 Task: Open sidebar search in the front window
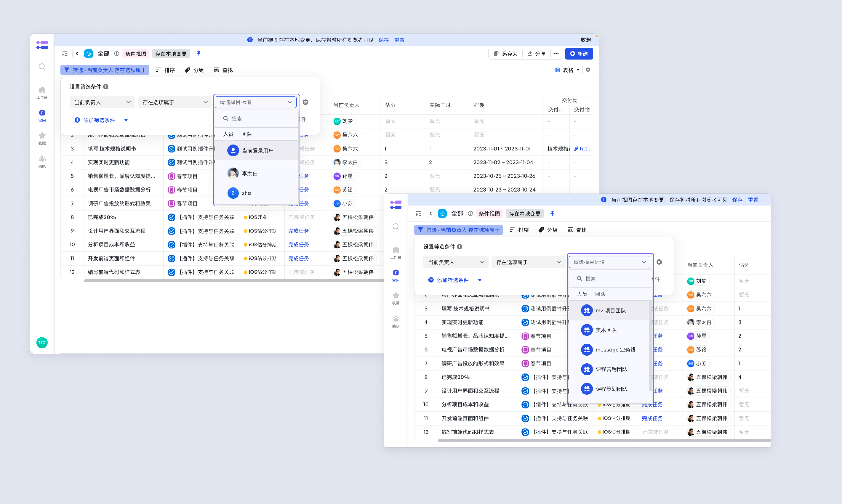click(396, 227)
